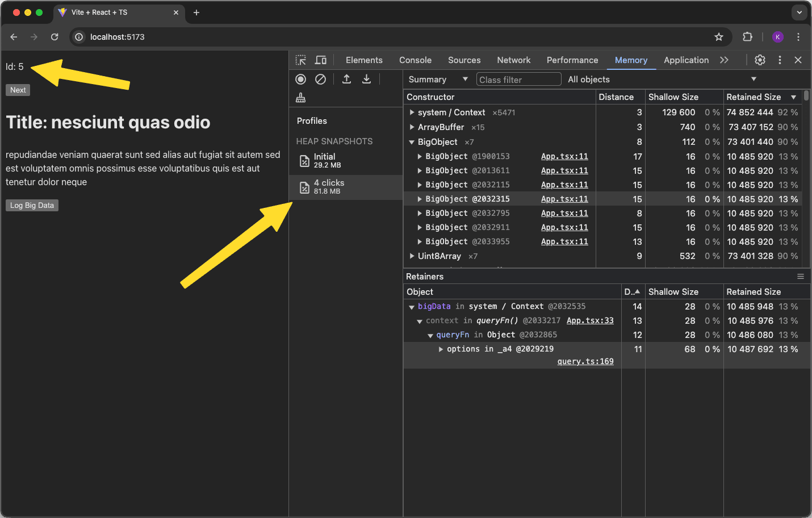Open the Chrome profile avatar

(x=777, y=36)
